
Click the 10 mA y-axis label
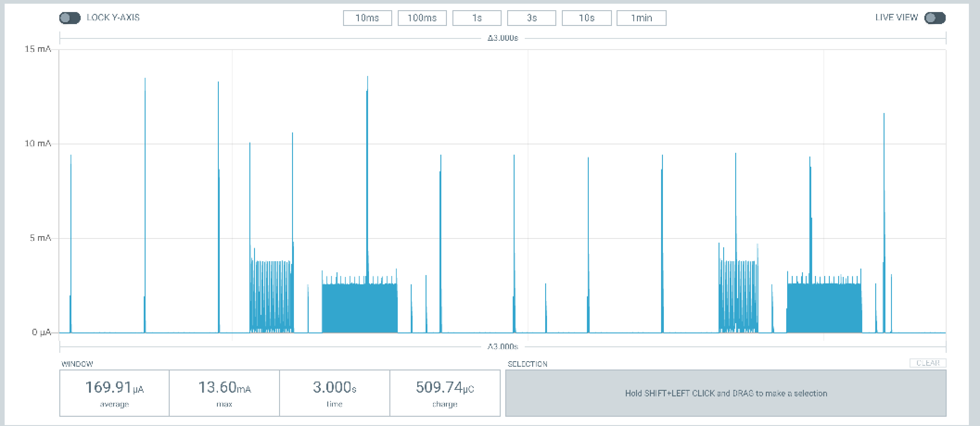coord(38,144)
